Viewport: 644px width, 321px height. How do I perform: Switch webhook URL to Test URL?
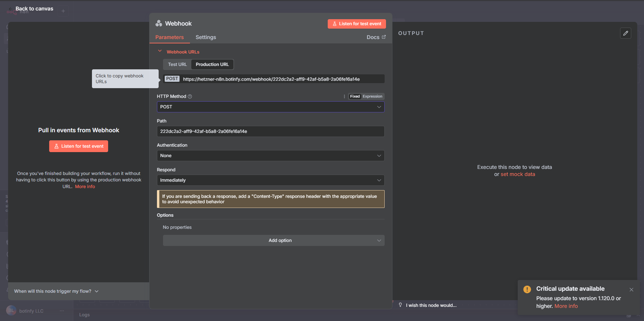point(176,64)
